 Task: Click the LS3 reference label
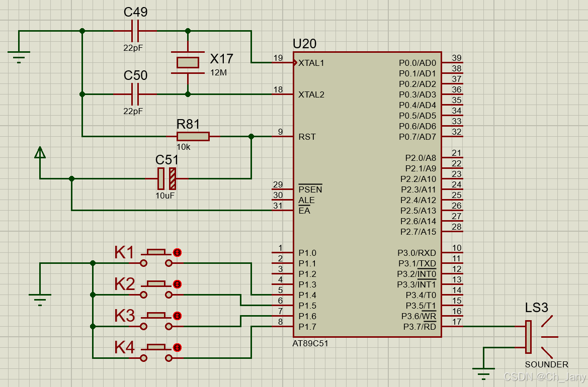537,308
